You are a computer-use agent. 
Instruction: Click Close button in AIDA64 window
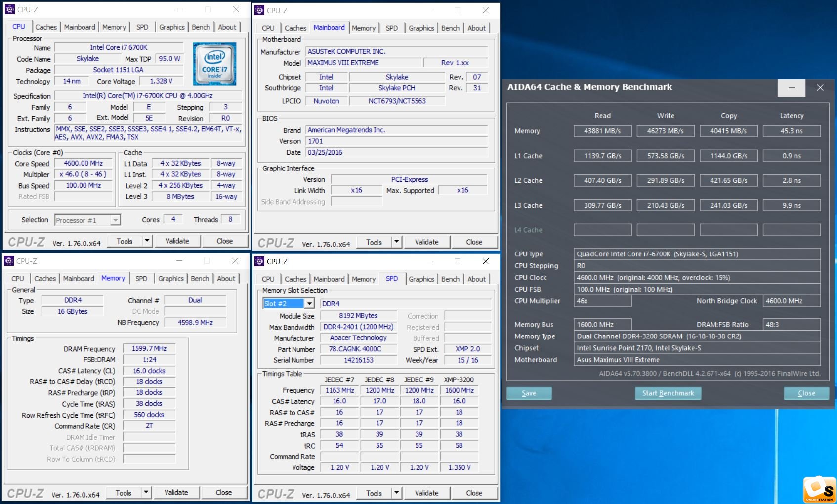click(x=807, y=393)
